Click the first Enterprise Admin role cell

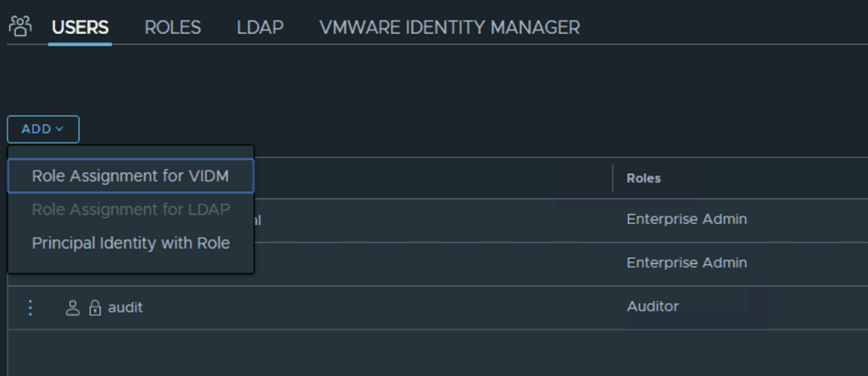point(687,219)
